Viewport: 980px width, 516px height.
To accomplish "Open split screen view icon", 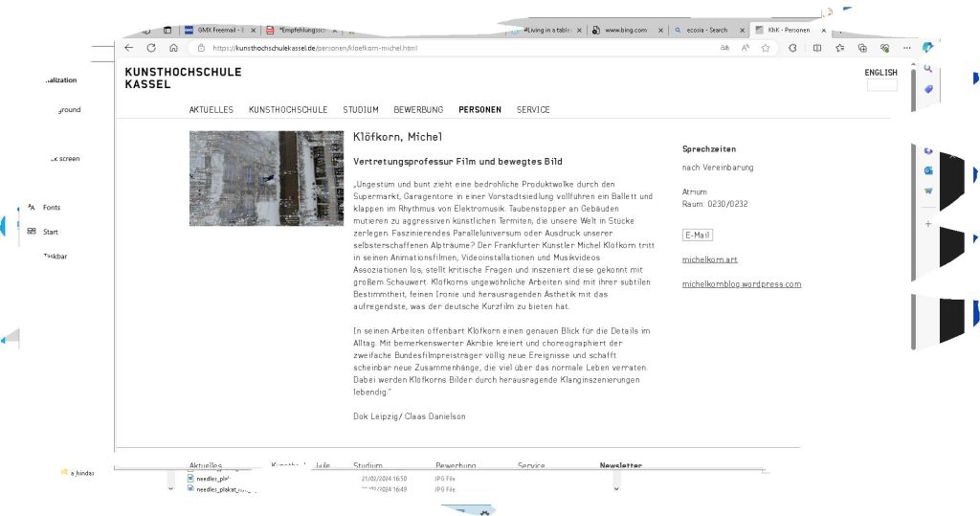I will pos(816,48).
